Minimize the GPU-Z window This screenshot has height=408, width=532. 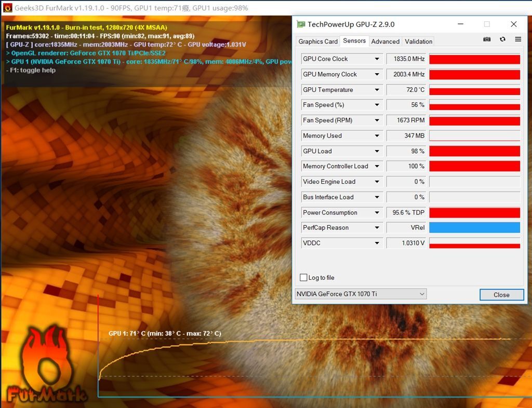tap(460, 24)
